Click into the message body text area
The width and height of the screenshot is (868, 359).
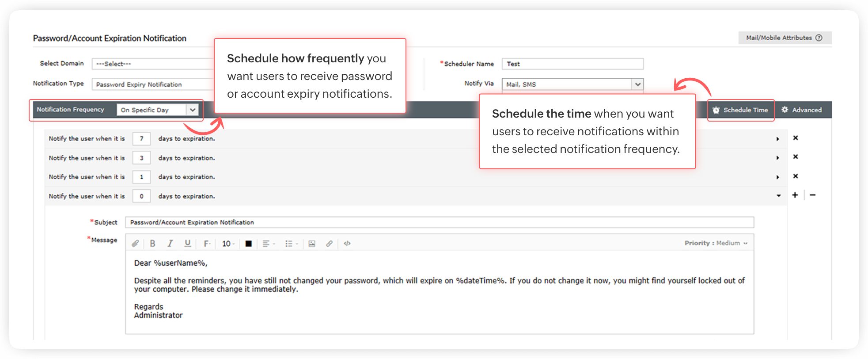pos(440,292)
